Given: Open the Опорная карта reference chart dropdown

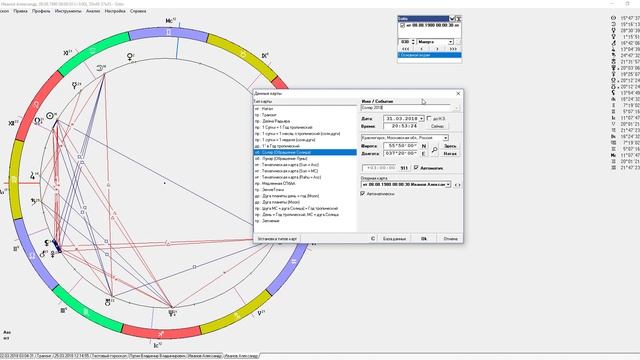Looking at the screenshot, I should click(x=448, y=184).
